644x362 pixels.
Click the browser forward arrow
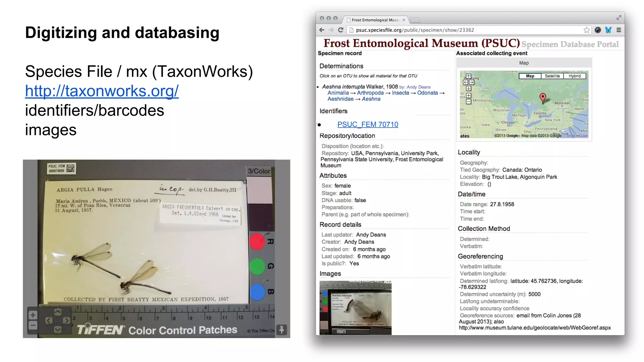click(x=331, y=30)
